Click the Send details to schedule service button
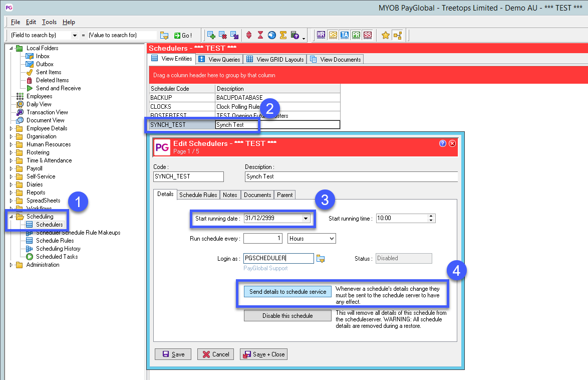 287,291
